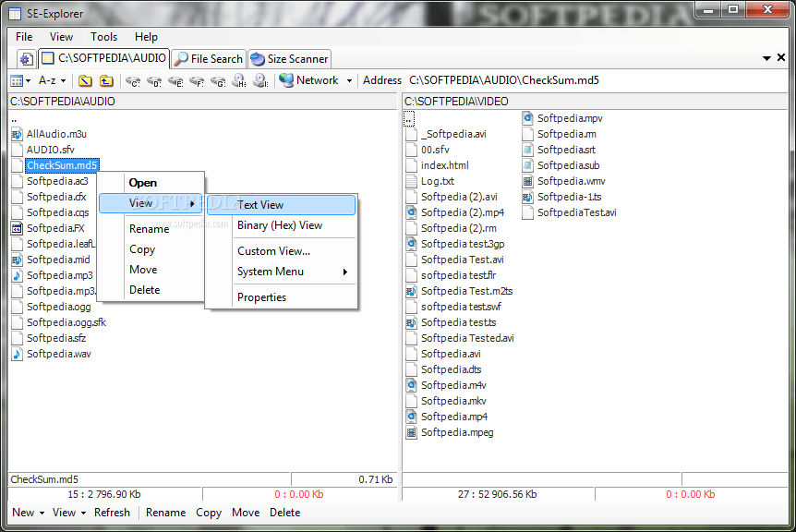The image size is (796, 532).
Task: Select the AUDIO.sfv file
Action: pos(50,150)
